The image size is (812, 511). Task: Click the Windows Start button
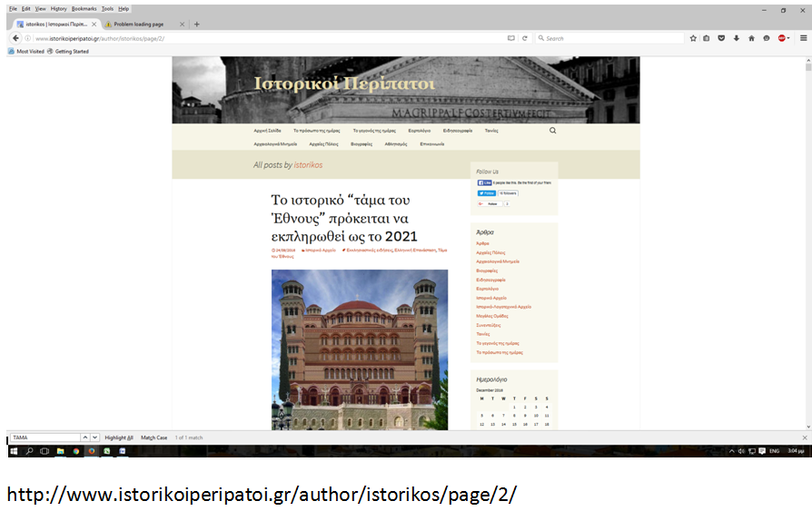coord(14,450)
